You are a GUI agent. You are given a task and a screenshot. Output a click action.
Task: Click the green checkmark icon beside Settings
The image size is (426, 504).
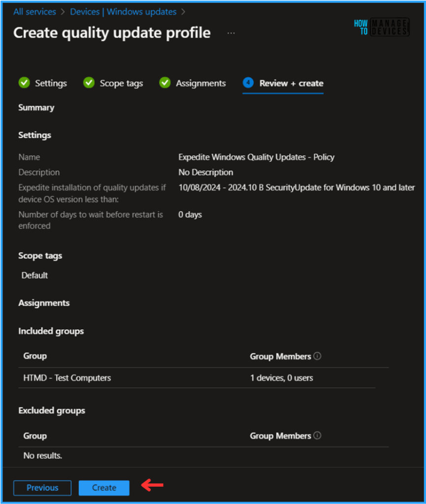[24, 83]
